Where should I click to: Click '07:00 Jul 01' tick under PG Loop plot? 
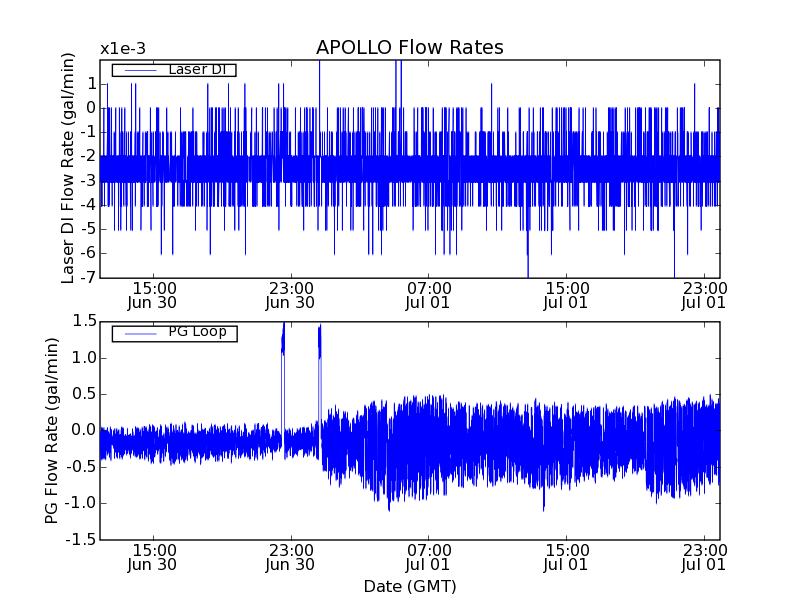(x=428, y=558)
